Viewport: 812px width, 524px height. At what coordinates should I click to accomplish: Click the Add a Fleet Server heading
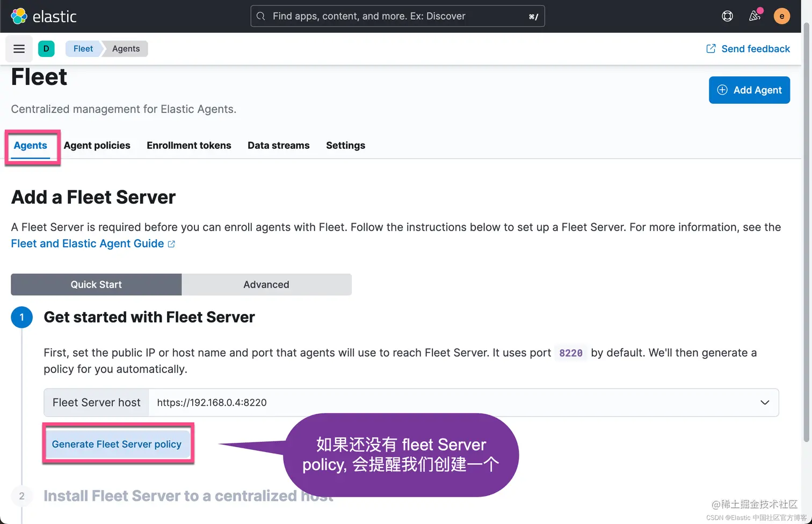(x=93, y=197)
